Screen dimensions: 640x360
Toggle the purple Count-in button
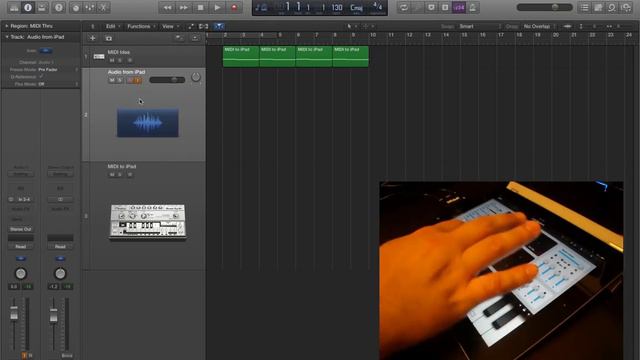(x=459, y=7)
